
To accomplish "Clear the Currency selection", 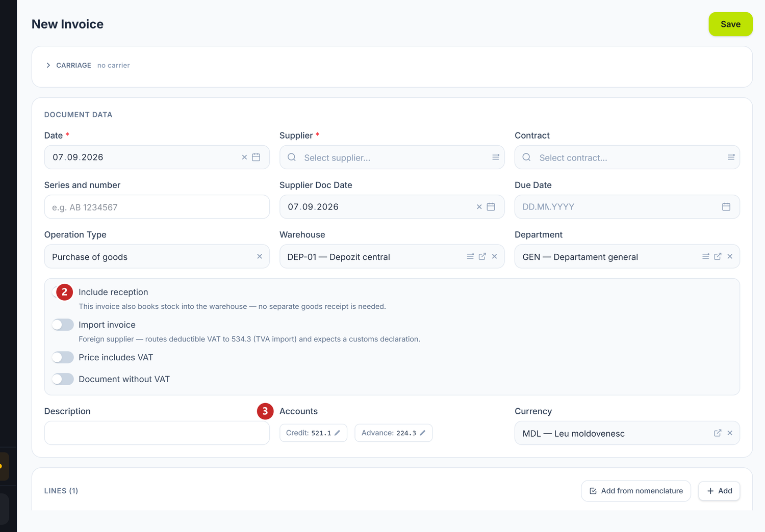I will [730, 433].
